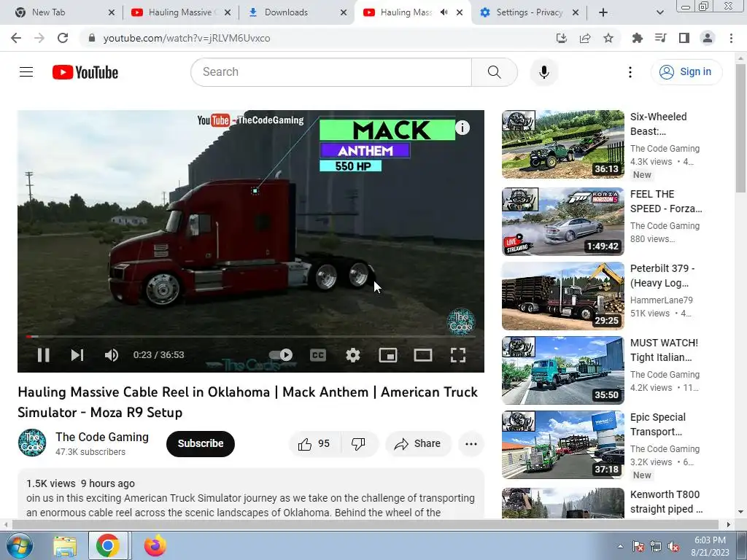Click the muted speaker tray icon
Image resolution: width=747 pixels, height=560 pixels.
tap(673, 547)
